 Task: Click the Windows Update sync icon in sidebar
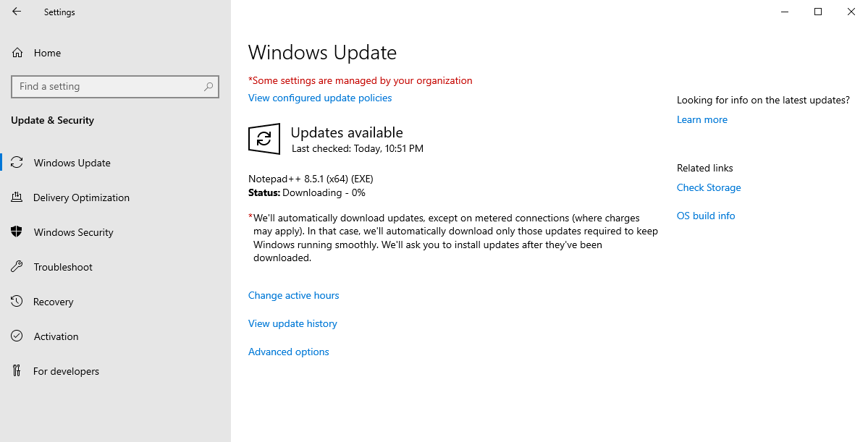click(17, 163)
